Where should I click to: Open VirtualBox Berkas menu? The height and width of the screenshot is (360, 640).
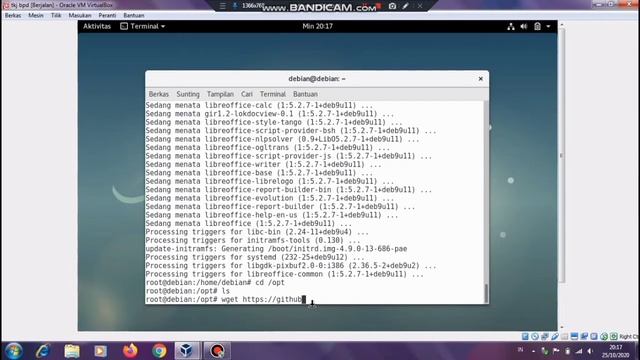[13, 15]
